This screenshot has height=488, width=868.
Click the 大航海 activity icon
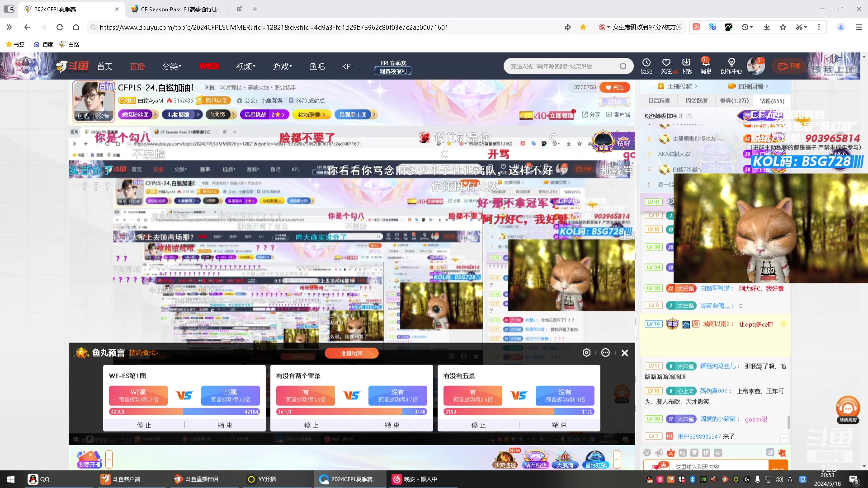tap(565, 459)
